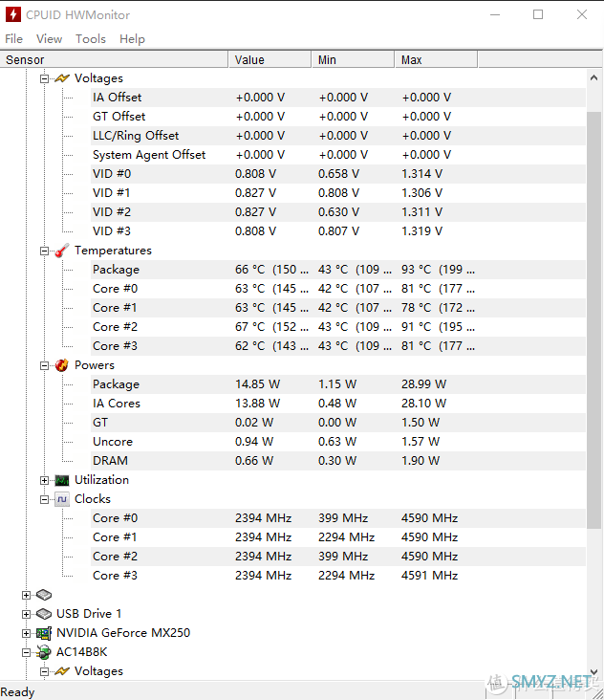Viewport: 604px width, 700px height.
Task: Collapse the AC14B8K node
Action: (x=26, y=653)
